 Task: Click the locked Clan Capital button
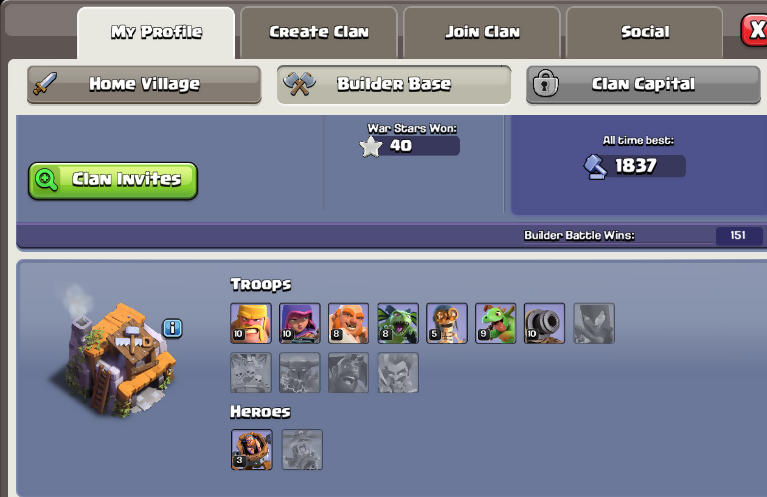(643, 85)
